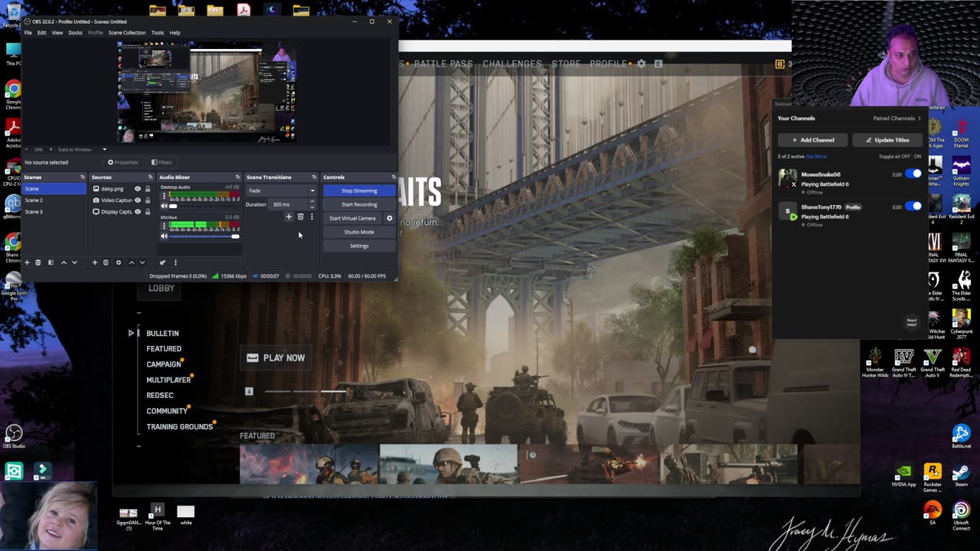The image size is (980, 551).
Task: Open the Docks menu in OBS
Action: 75,33
